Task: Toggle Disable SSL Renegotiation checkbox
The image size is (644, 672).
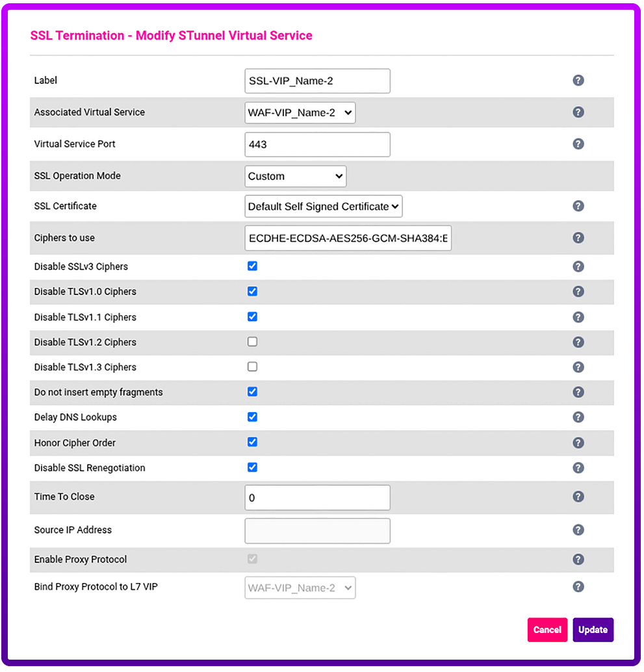Action: click(253, 467)
